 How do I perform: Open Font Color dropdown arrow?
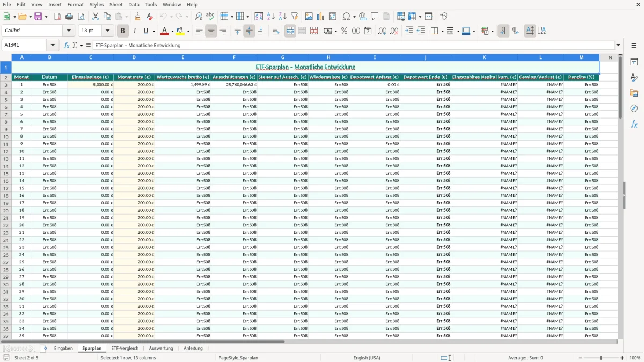tap(172, 31)
